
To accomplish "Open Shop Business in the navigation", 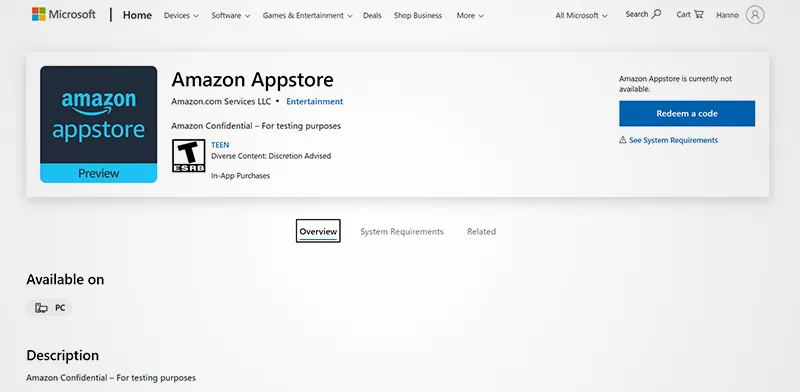I will pyautogui.click(x=418, y=15).
